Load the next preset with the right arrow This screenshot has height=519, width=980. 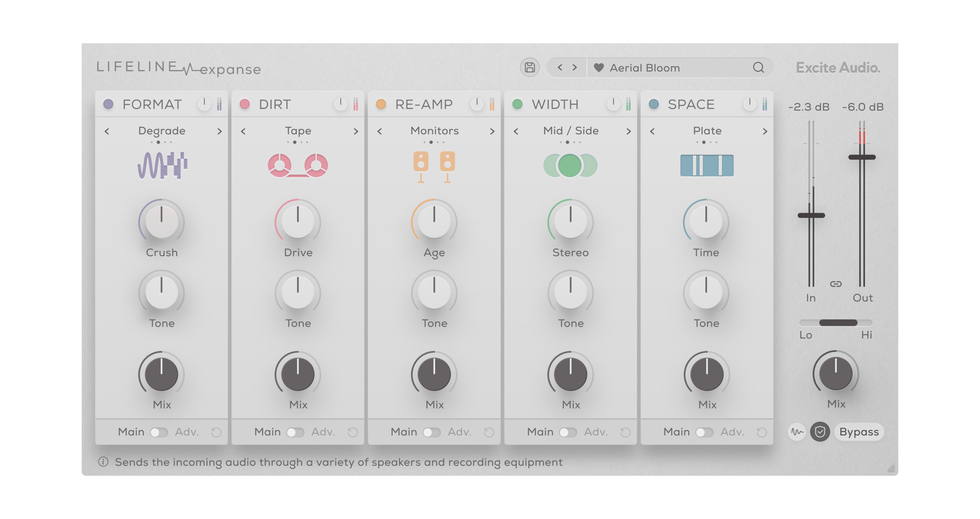pos(575,68)
